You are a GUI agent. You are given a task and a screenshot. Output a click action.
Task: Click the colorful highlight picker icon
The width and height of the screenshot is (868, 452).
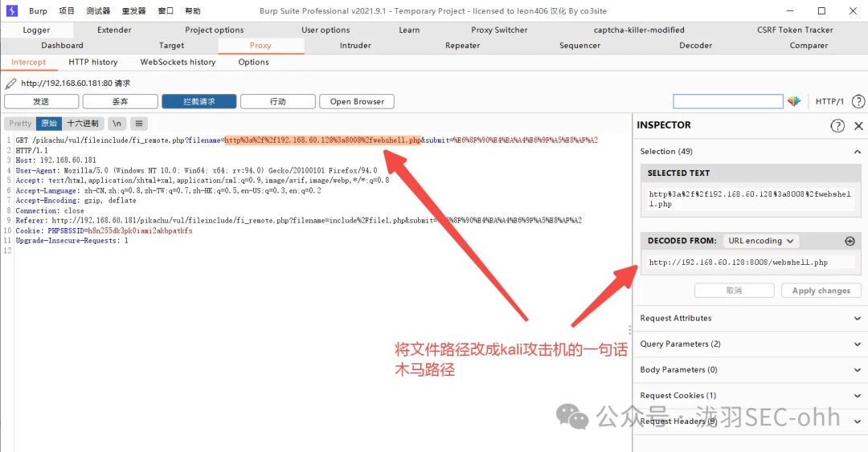[x=794, y=101]
